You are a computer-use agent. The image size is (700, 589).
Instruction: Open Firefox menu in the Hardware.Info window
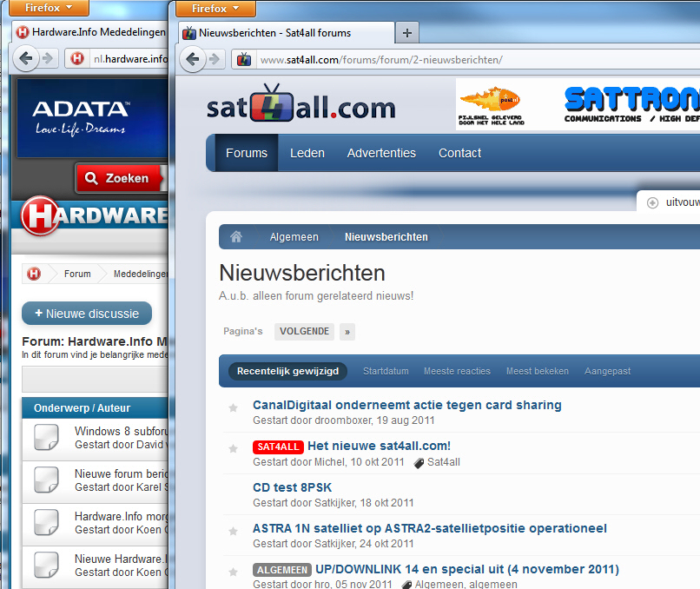pos(49,8)
